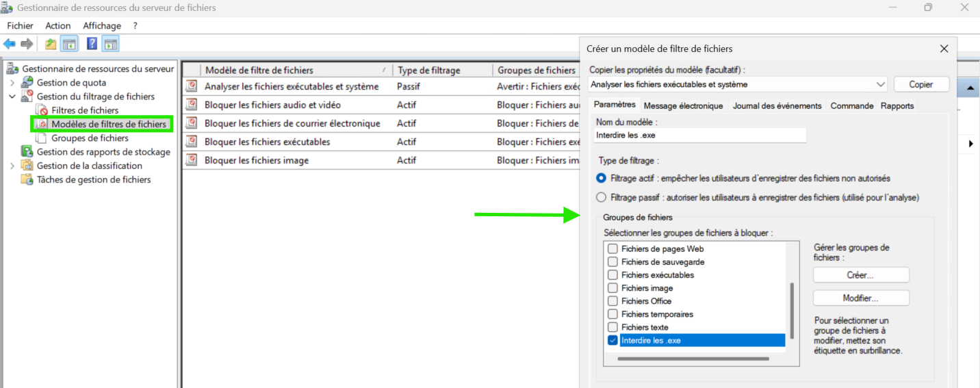This screenshot has height=388, width=980.
Task: Toggle the console tree pane toolbar icon
Action: point(69,44)
